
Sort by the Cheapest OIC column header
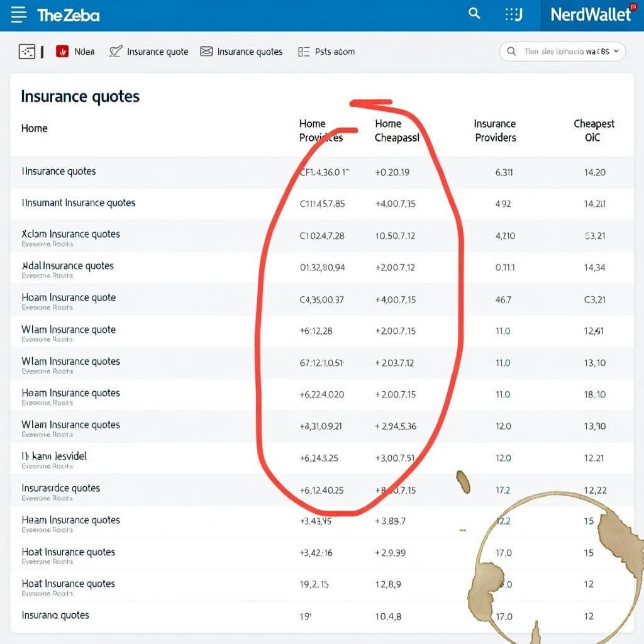pyautogui.click(x=593, y=130)
